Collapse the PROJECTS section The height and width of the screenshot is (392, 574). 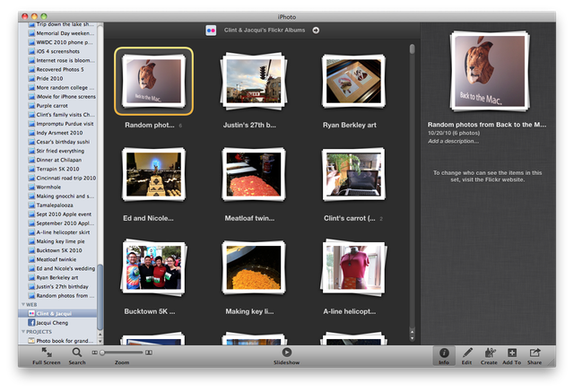point(23,332)
